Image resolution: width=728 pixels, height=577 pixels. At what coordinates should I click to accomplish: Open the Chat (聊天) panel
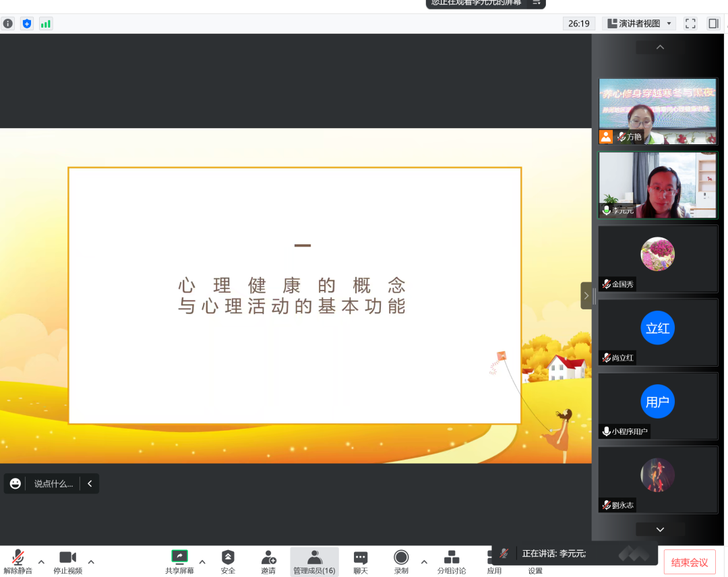[361, 562]
